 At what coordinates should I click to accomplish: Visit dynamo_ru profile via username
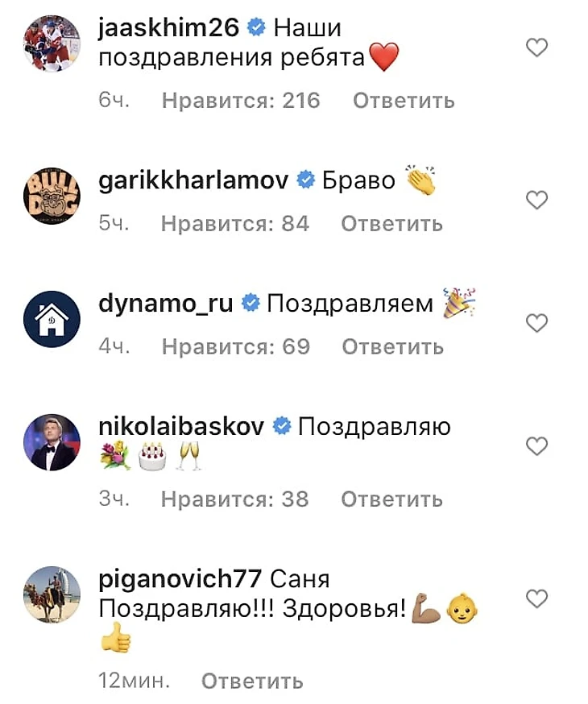tap(166, 304)
